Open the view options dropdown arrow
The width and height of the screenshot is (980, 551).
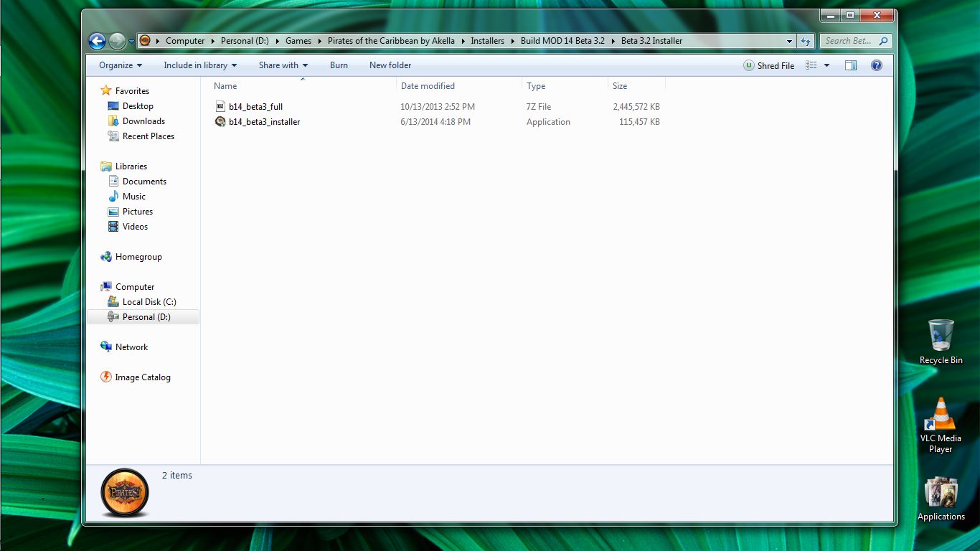pyautogui.click(x=826, y=65)
